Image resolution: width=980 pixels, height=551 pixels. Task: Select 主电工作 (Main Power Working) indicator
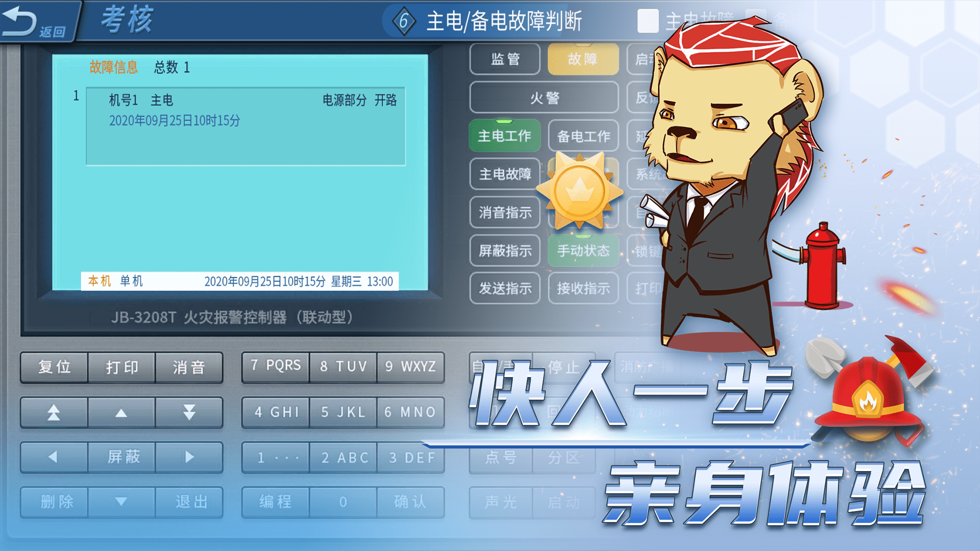click(504, 136)
